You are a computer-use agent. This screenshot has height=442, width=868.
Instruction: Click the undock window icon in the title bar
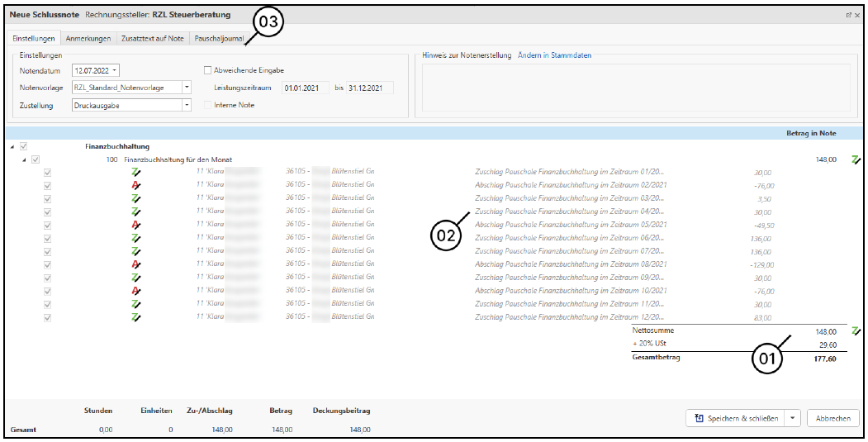847,15
